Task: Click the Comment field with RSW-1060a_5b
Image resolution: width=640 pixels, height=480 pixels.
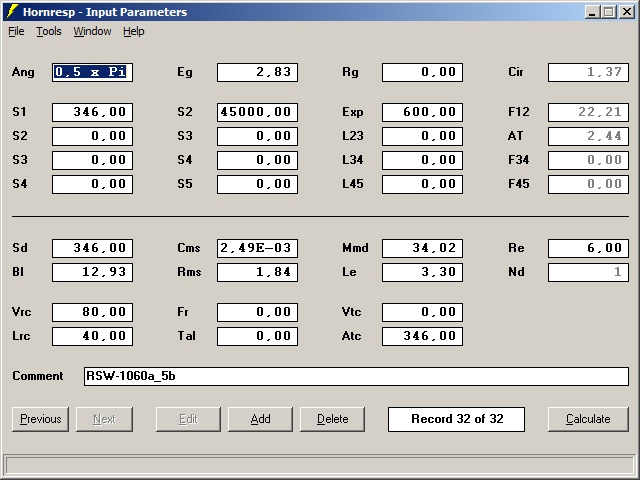Action: point(356,376)
